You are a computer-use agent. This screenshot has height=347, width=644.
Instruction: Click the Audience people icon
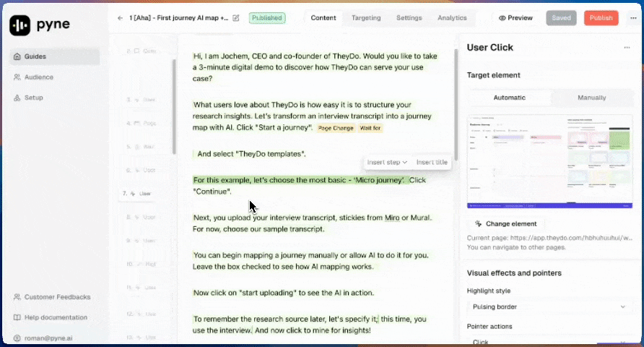17,77
